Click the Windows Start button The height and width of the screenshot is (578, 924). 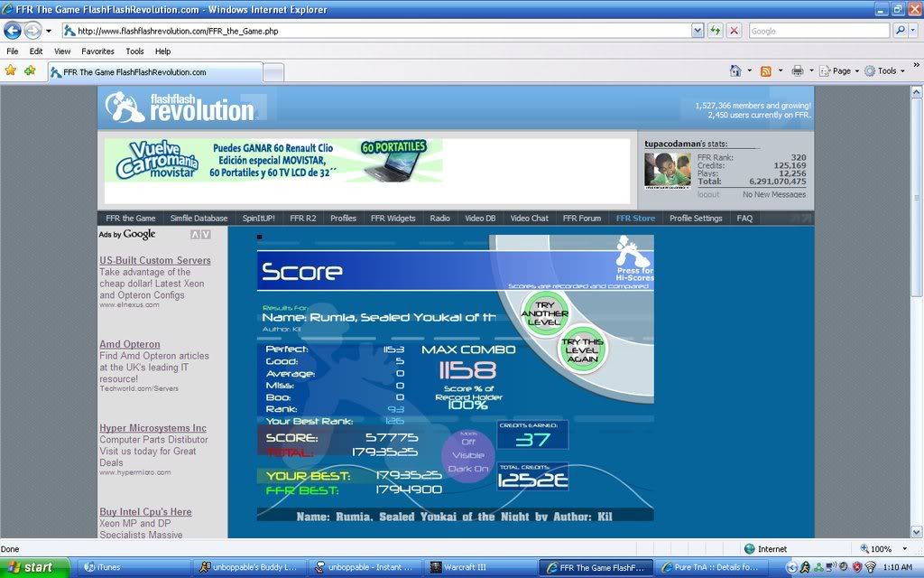click(x=32, y=567)
